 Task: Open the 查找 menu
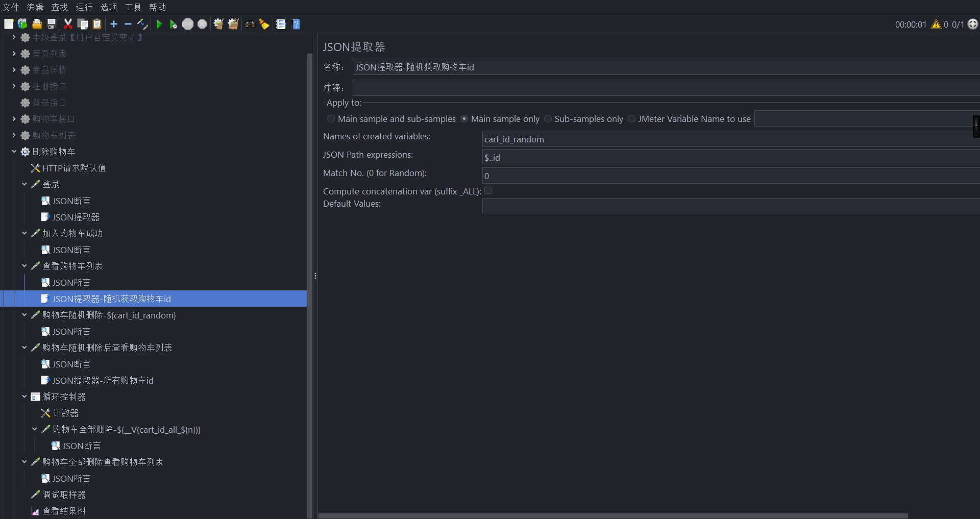[x=60, y=7]
